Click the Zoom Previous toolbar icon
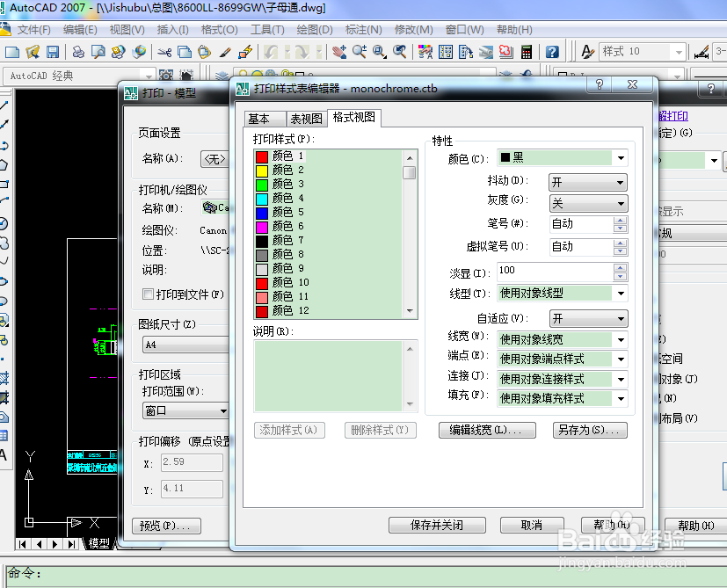 coord(400,52)
